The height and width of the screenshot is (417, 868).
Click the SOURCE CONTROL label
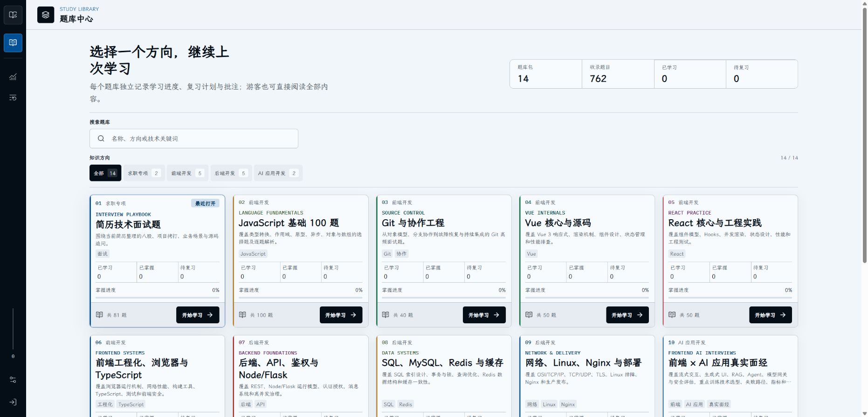tap(403, 213)
